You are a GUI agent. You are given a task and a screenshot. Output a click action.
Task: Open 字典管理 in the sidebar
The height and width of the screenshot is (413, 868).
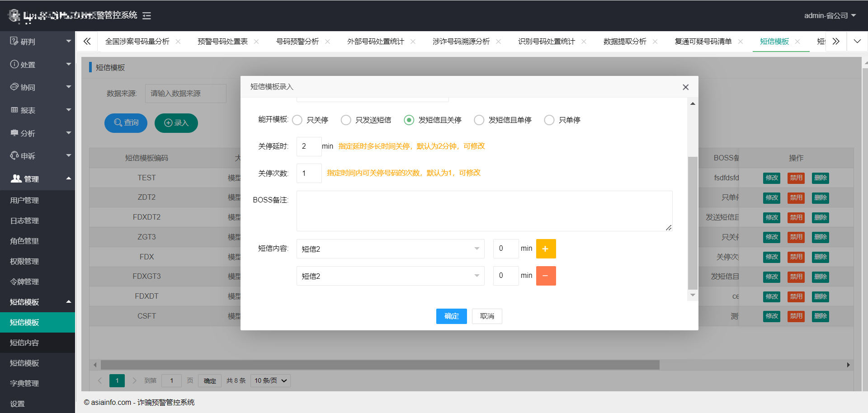click(x=38, y=383)
